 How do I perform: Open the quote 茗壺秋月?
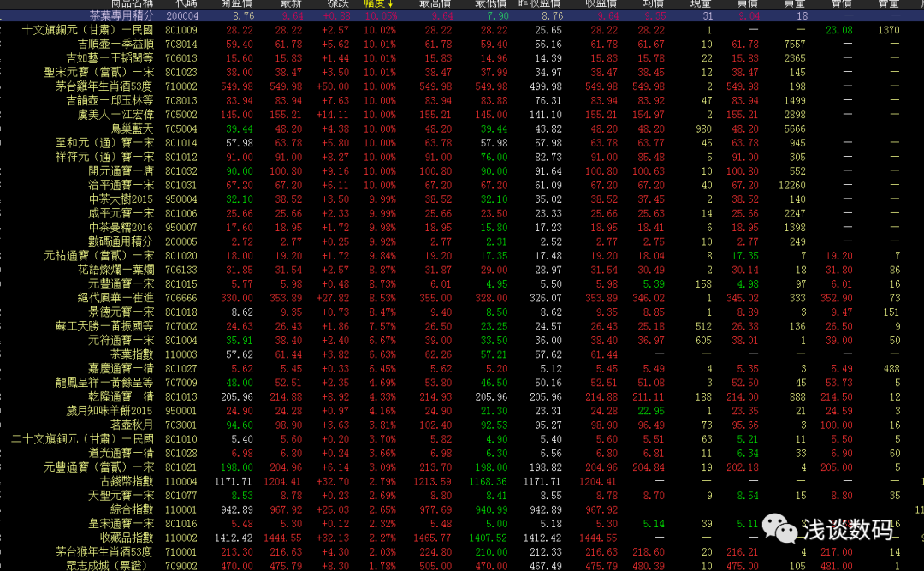[x=132, y=425]
